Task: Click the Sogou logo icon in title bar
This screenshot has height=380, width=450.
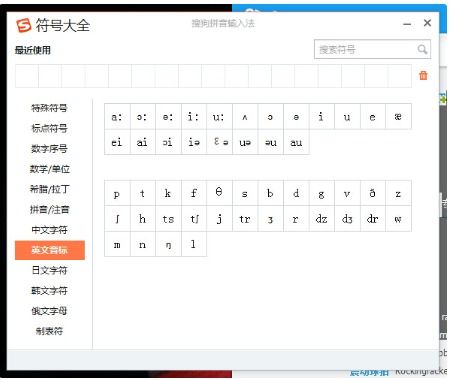Action: click(24, 25)
